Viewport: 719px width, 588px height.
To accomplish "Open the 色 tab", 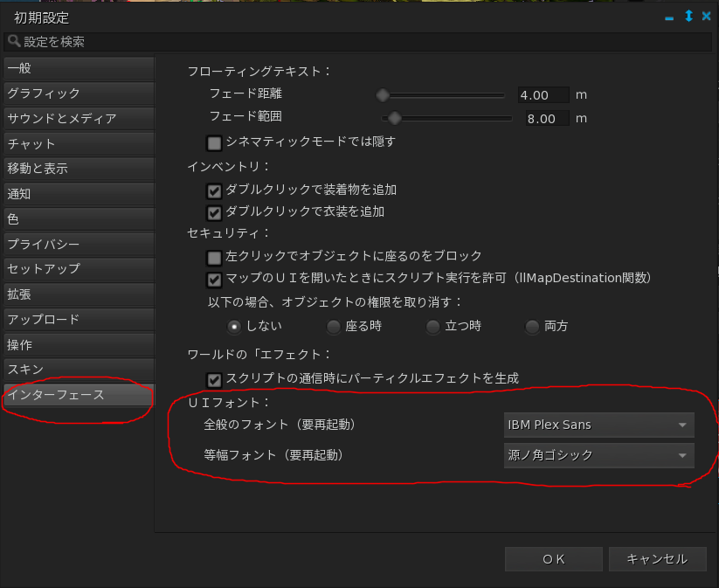I will [79, 218].
